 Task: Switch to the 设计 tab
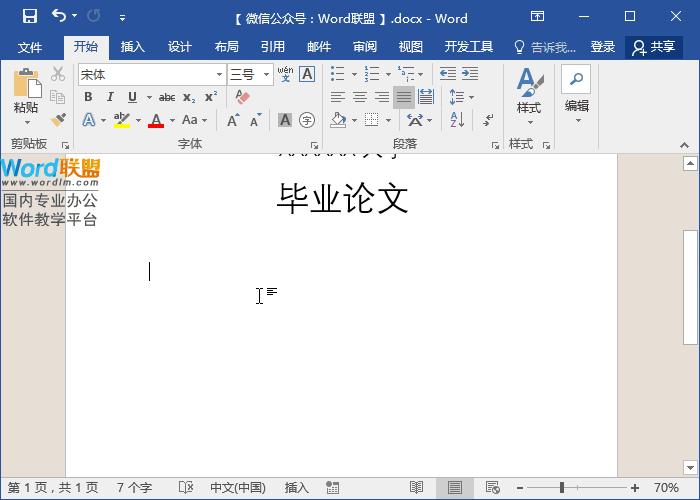tap(179, 47)
